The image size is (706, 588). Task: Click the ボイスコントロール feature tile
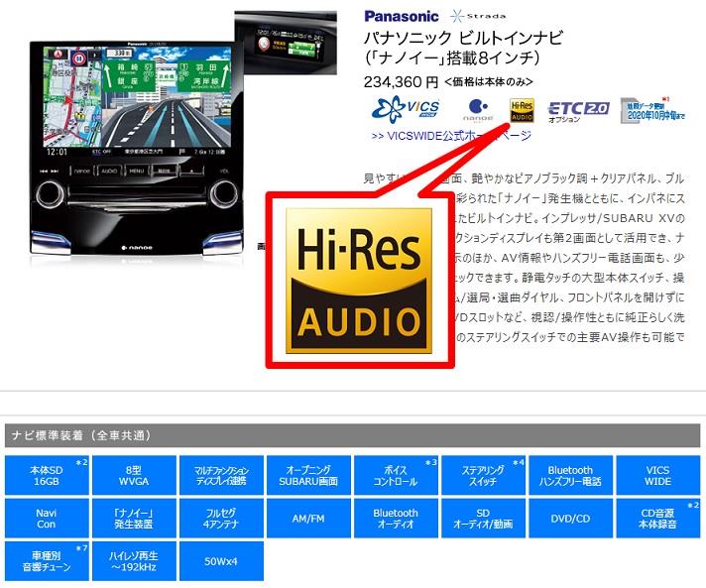[397, 475]
